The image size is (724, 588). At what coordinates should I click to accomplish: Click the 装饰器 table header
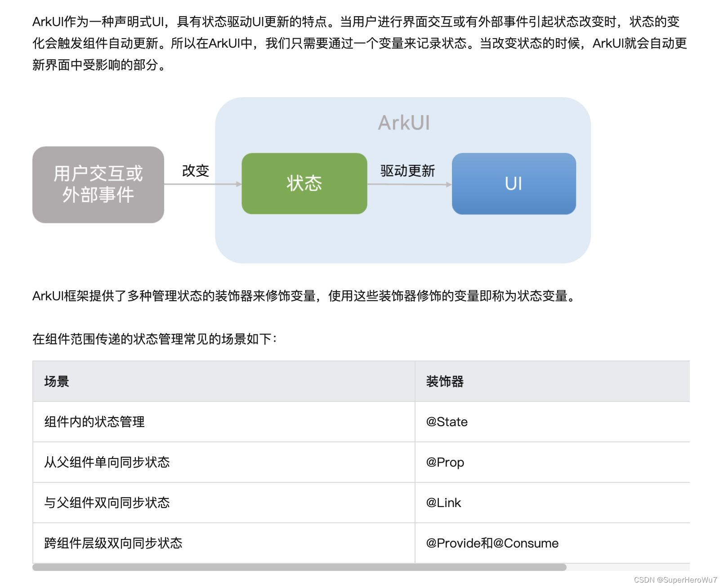[x=552, y=381]
